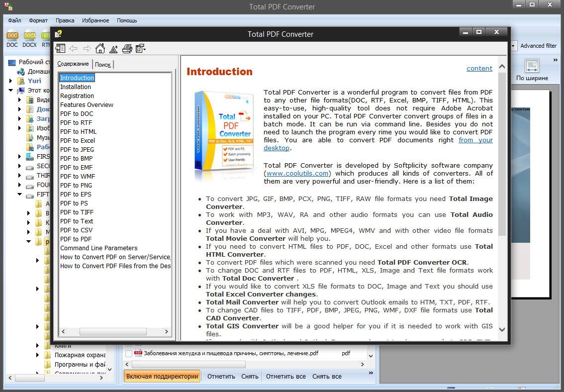
Task: Open the www.coolutils.com link
Action: point(297,173)
